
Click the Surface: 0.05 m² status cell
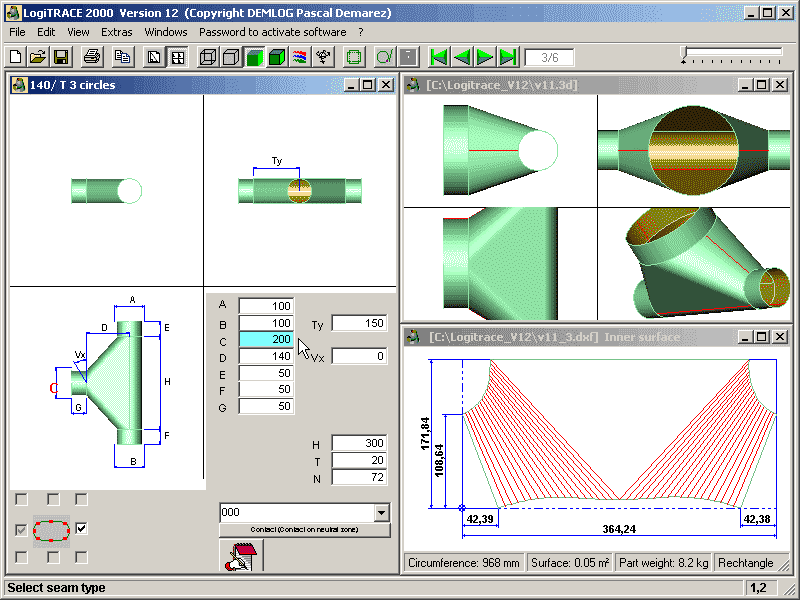pos(570,563)
